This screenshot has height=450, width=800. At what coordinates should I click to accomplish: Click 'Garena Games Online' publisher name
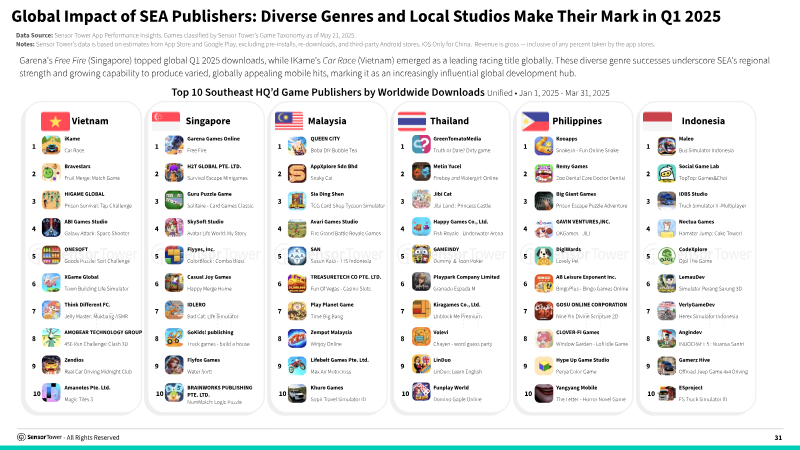[213, 139]
